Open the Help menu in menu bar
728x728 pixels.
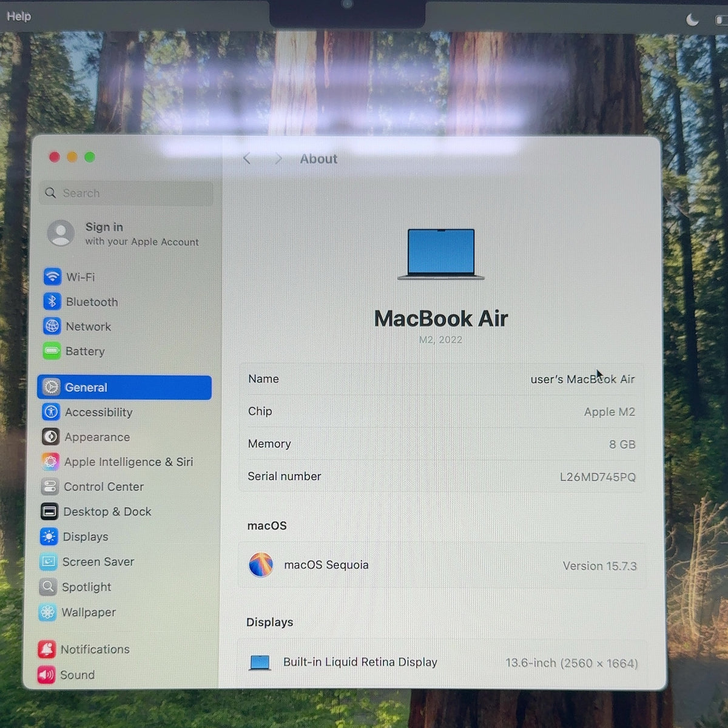pos(18,16)
